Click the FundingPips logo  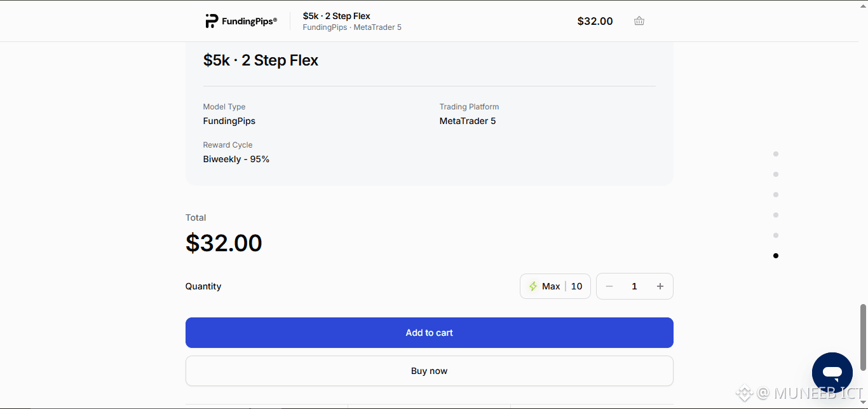(241, 21)
